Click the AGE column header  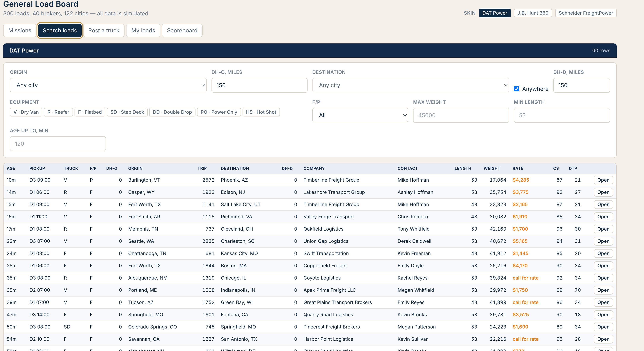[x=11, y=168]
